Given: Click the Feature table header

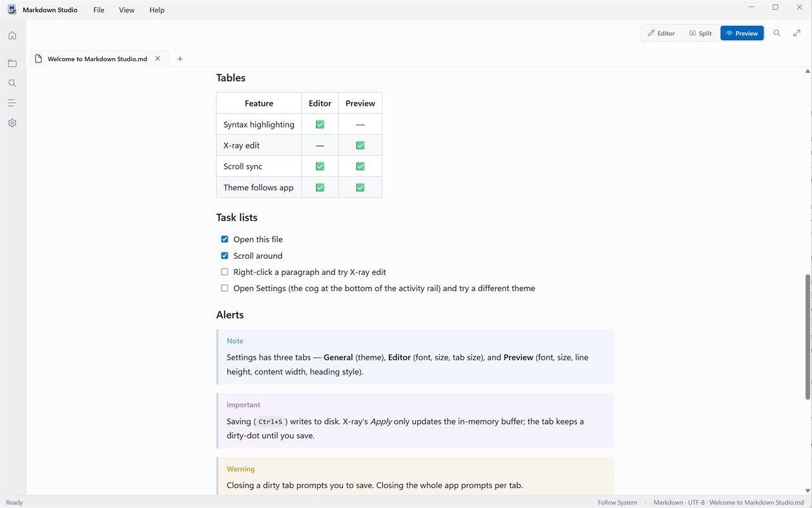Looking at the screenshot, I should click(259, 103).
